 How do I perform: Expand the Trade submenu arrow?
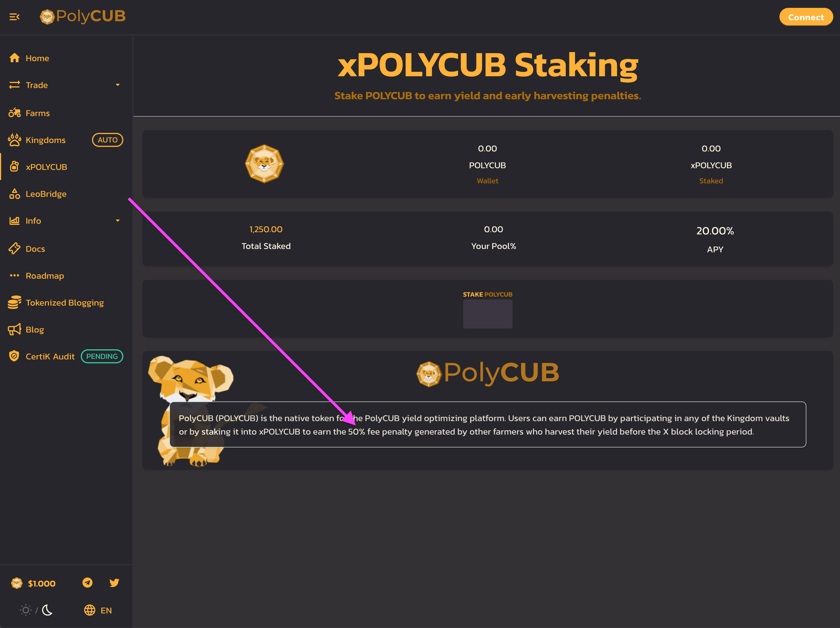pyautogui.click(x=118, y=85)
